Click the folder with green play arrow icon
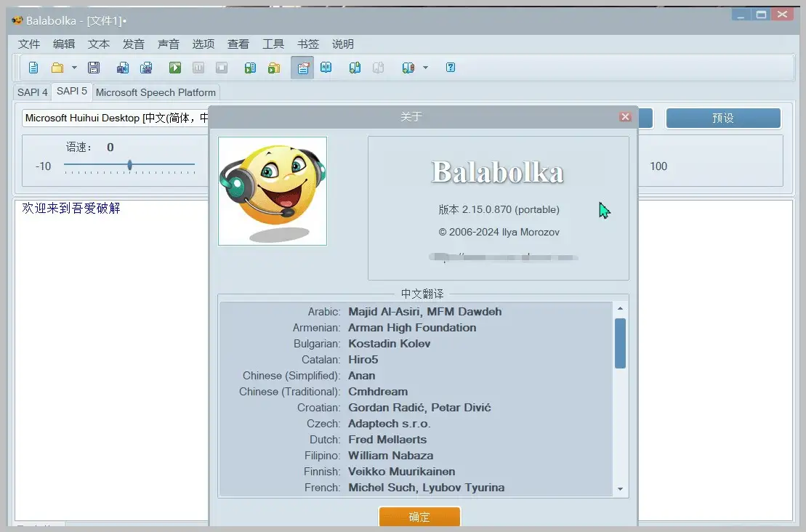This screenshot has width=806, height=532. click(x=274, y=68)
